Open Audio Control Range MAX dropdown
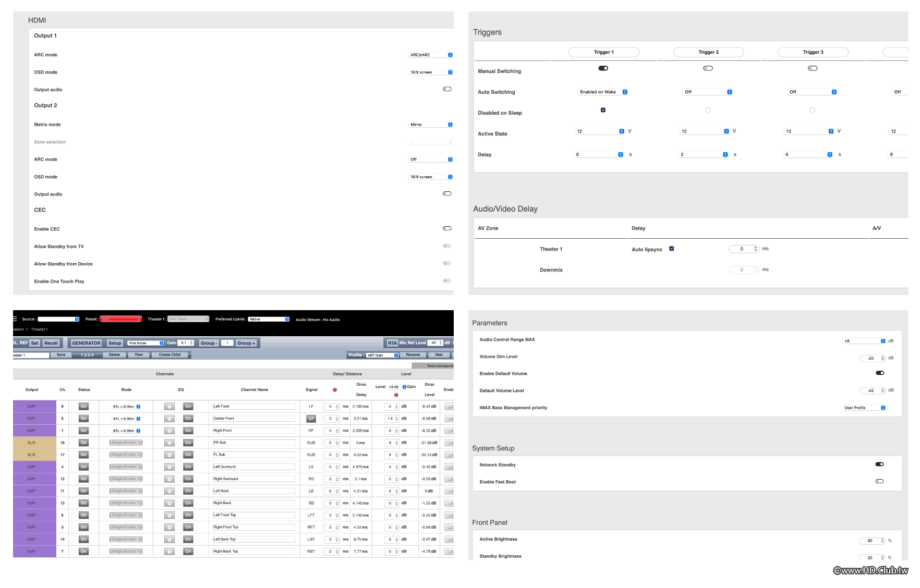This screenshot has width=920, height=588. click(x=864, y=341)
